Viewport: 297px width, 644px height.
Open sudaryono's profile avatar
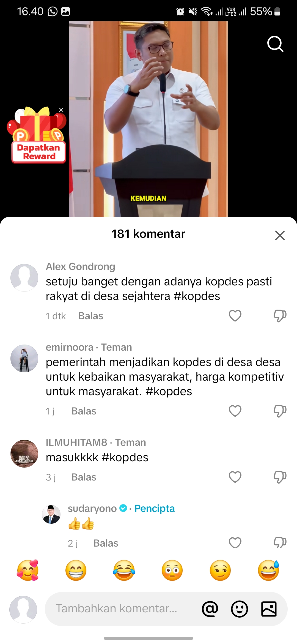click(51, 514)
